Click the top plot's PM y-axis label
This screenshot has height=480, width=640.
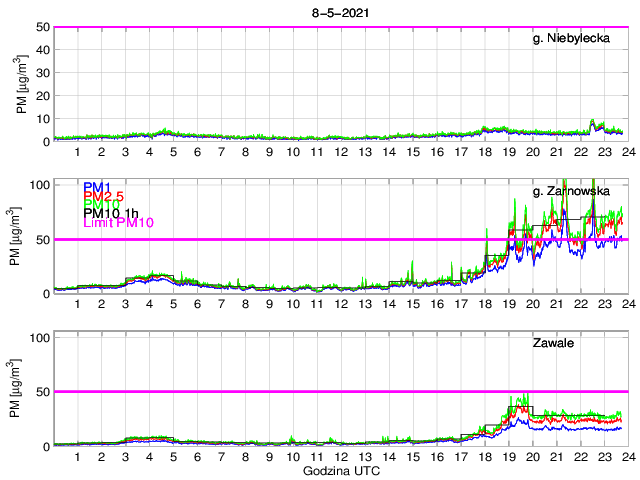22,85
